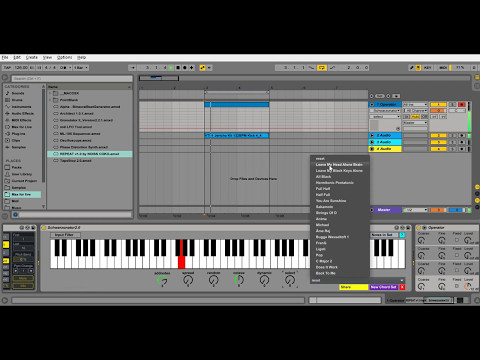Open Current Project under Places
The image size is (480, 360).
pyautogui.click(x=24, y=181)
